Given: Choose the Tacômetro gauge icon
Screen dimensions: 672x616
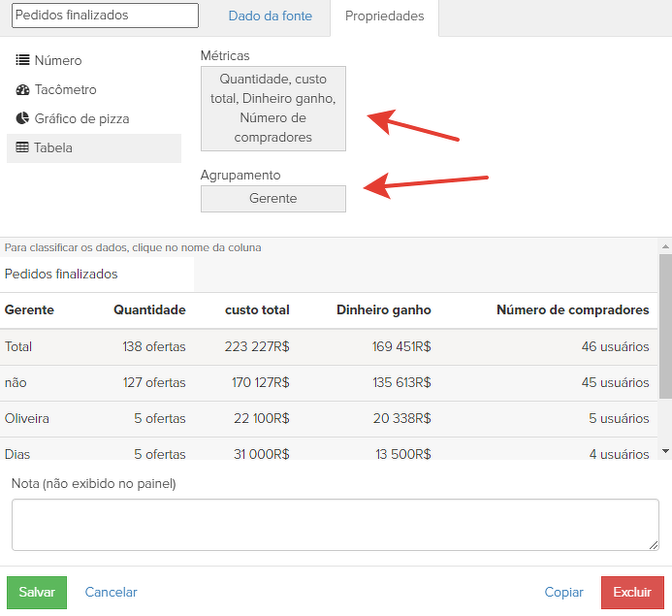Looking at the screenshot, I should pyautogui.click(x=22, y=89).
